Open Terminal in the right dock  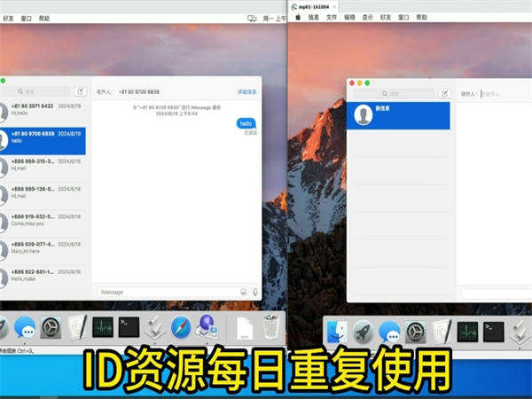(x=494, y=332)
